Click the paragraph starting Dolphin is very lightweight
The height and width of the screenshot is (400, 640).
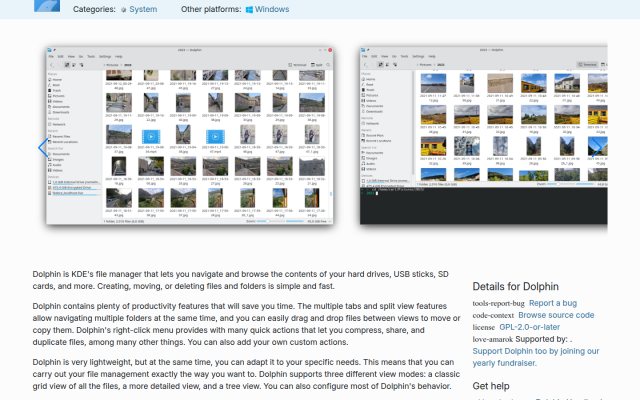pos(246,374)
